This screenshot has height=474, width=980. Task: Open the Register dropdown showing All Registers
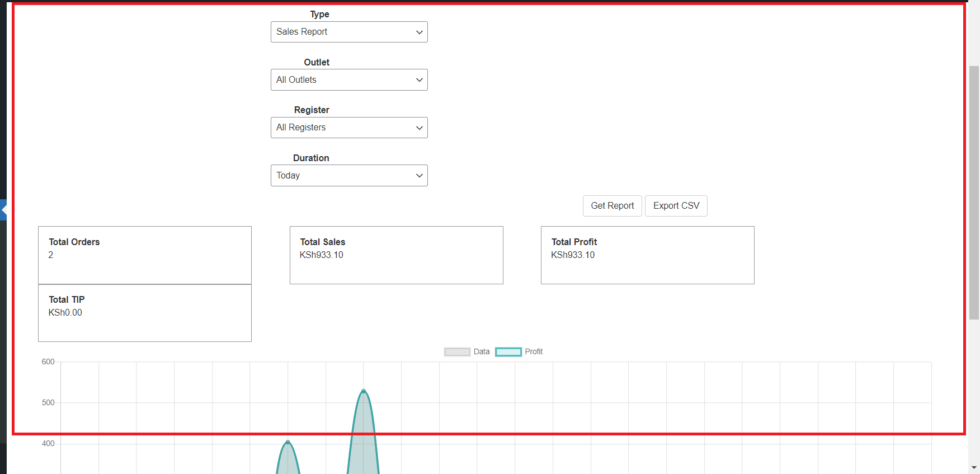point(349,128)
